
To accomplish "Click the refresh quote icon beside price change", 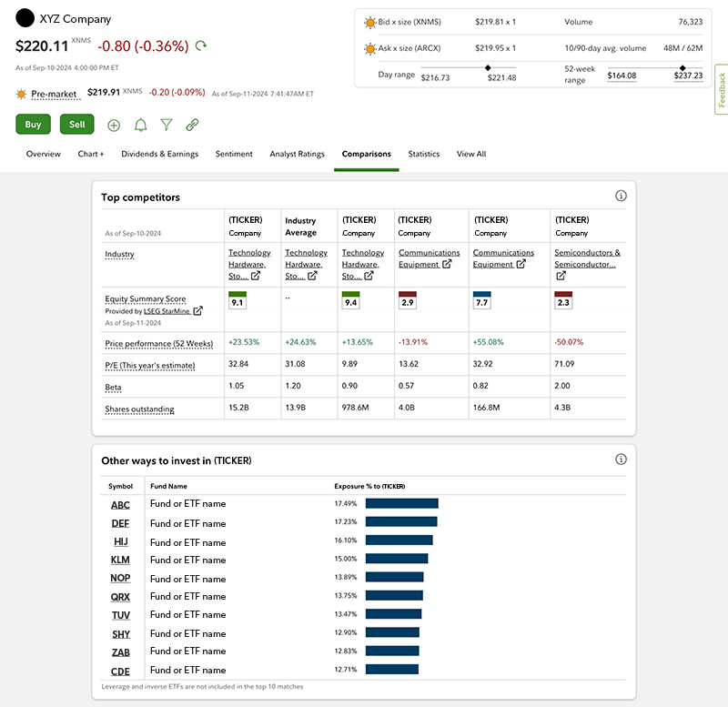I will click(201, 45).
